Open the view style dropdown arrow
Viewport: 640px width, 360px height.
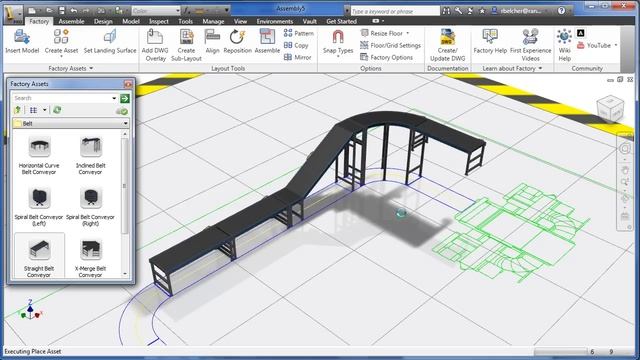click(x=44, y=110)
